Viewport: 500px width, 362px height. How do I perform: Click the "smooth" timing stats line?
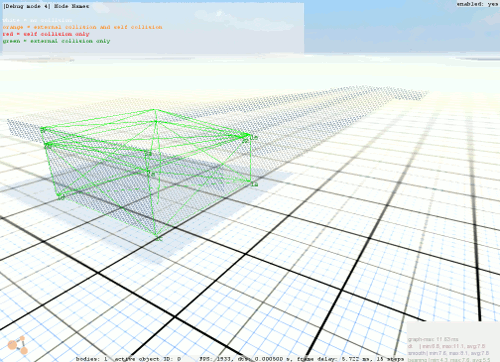(448, 353)
